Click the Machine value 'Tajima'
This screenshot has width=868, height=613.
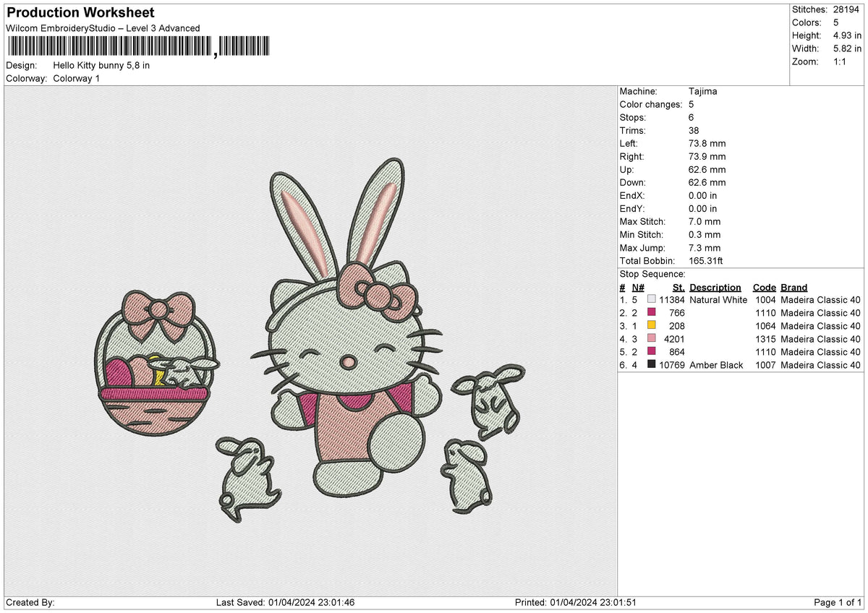click(x=703, y=92)
